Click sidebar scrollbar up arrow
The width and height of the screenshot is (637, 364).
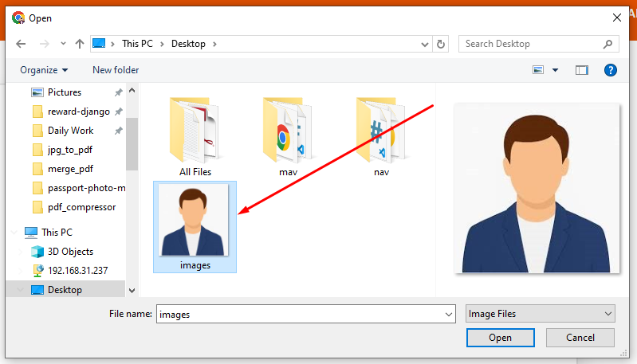coord(132,91)
